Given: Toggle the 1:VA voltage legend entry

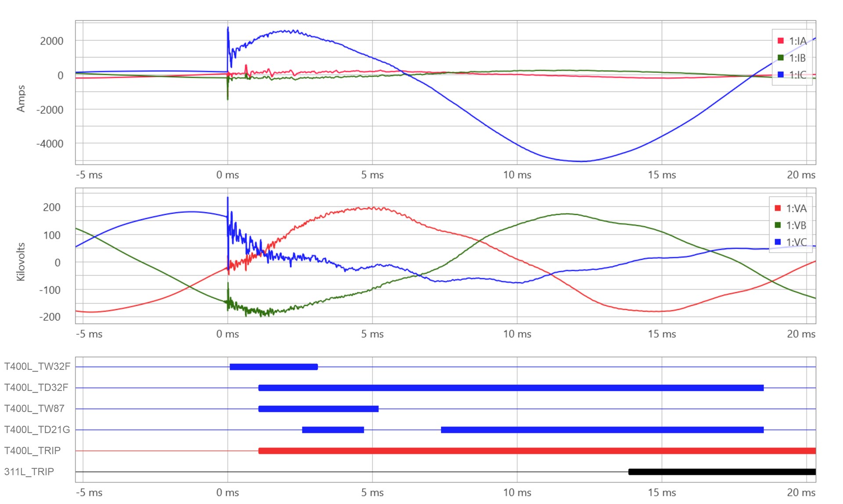Looking at the screenshot, I should pyautogui.click(x=796, y=208).
